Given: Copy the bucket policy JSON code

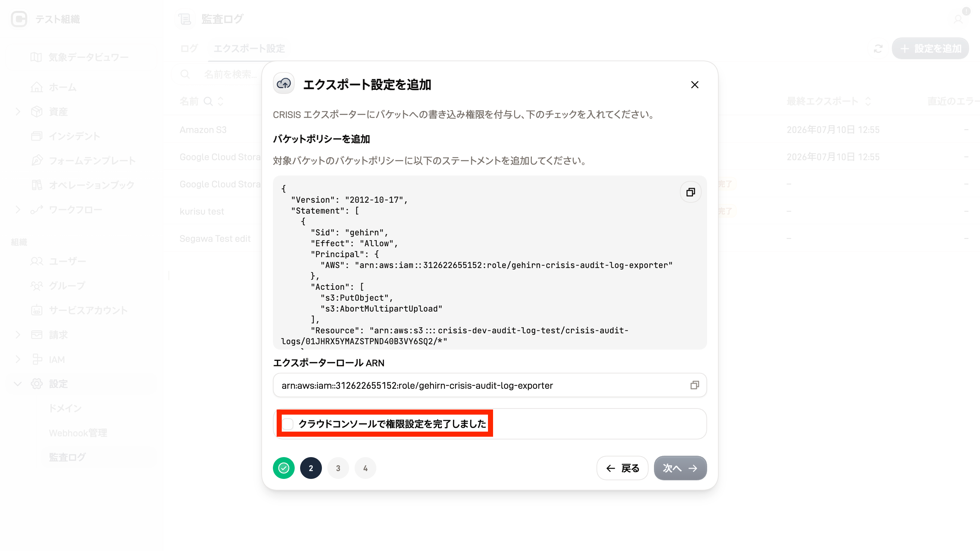Looking at the screenshot, I should pos(690,192).
